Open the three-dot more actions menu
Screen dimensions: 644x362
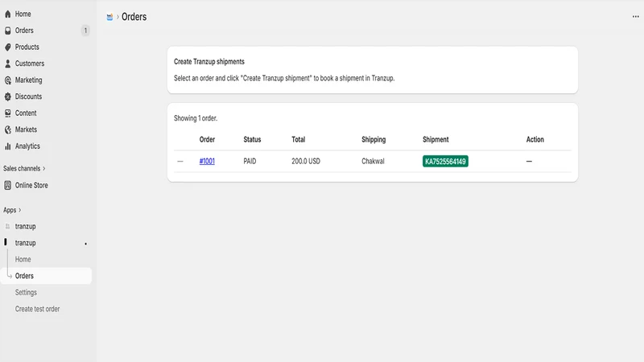point(635,17)
